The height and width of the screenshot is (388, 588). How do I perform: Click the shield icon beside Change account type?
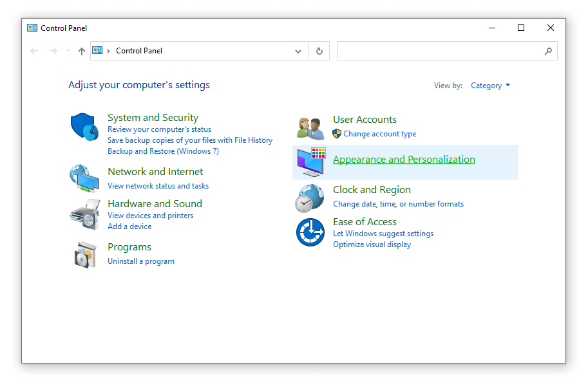337,134
